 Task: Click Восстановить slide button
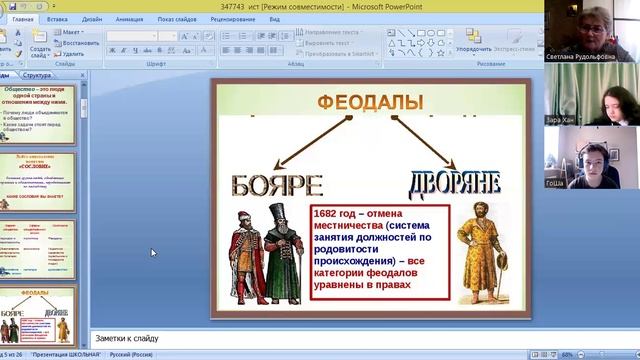pyautogui.click(x=77, y=43)
